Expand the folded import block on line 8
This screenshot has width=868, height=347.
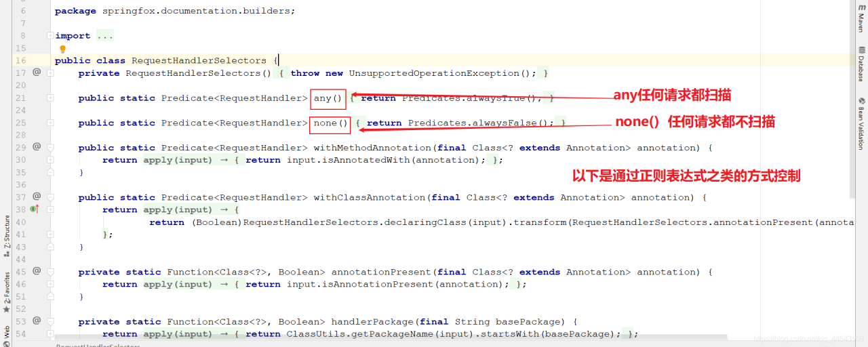[50, 36]
